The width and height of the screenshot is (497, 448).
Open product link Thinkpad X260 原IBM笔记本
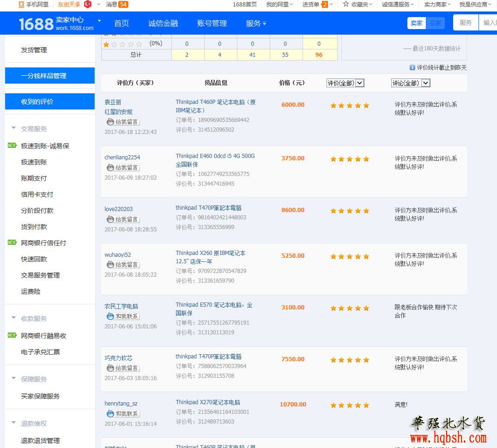click(211, 257)
